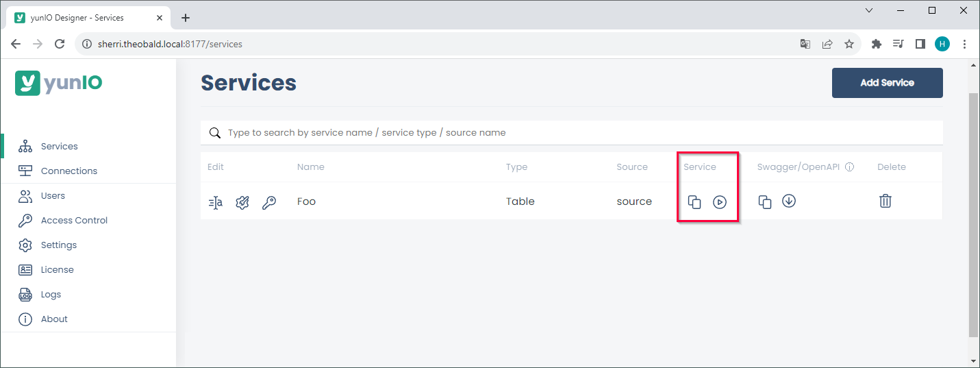Click the search magnifier icon

(214, 132)
